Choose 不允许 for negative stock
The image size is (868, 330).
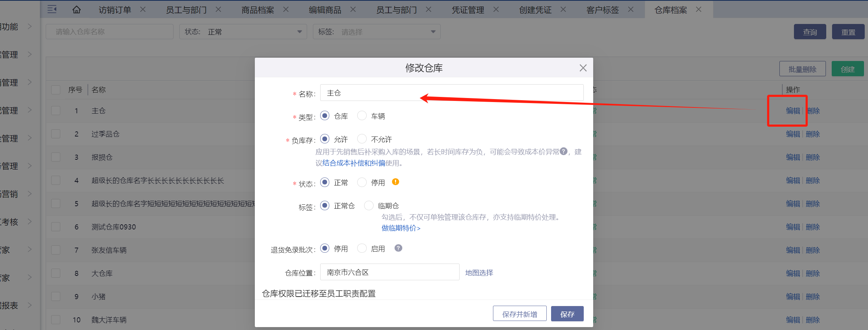pyautogui.click(x=362, y=139)
